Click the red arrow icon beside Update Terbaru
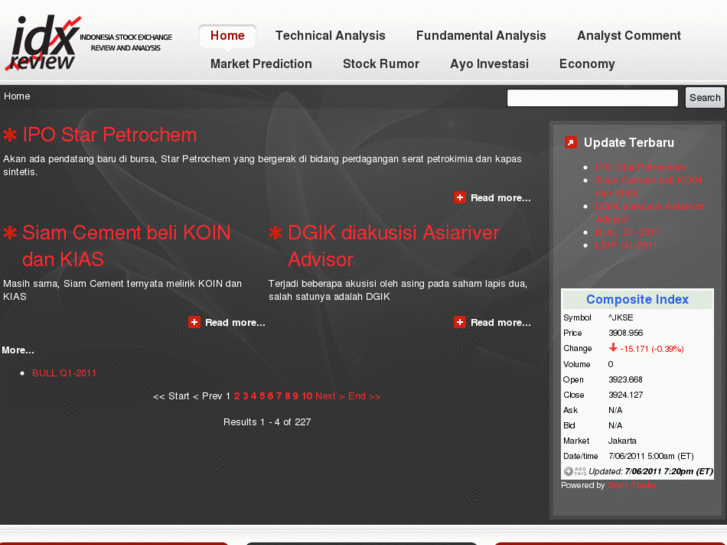Image resolution: width=727 pixels, height=545 pixels. click(571, 142)
